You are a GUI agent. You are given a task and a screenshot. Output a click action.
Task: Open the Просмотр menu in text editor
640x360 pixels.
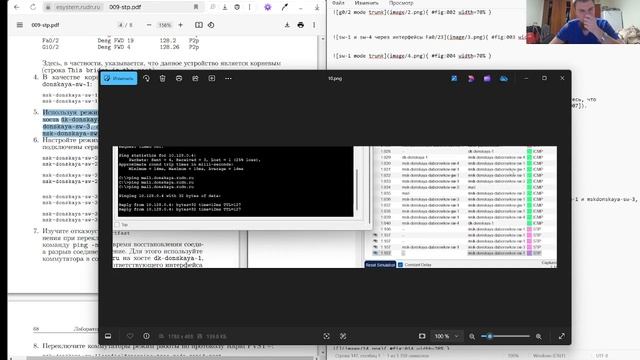(401, 3)
